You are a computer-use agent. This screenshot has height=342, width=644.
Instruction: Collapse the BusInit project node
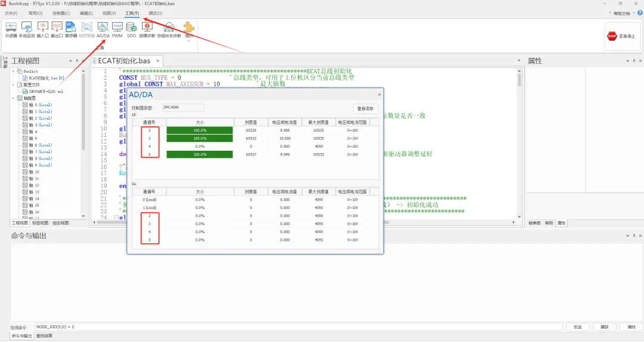click(13, 71)
